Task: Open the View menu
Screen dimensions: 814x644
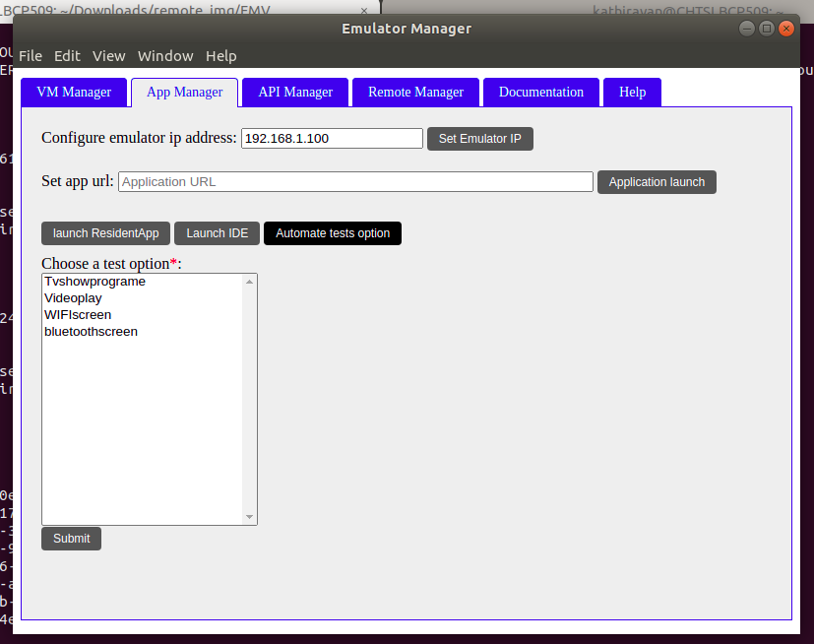Action: coord(109,56)
